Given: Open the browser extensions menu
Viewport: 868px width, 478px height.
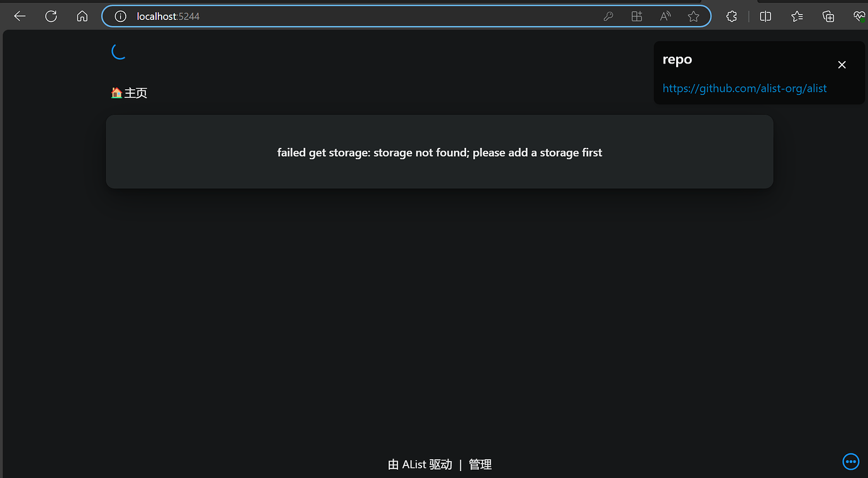Looking at the screenshot, I should pyautogui.click(x=732, y=16).
